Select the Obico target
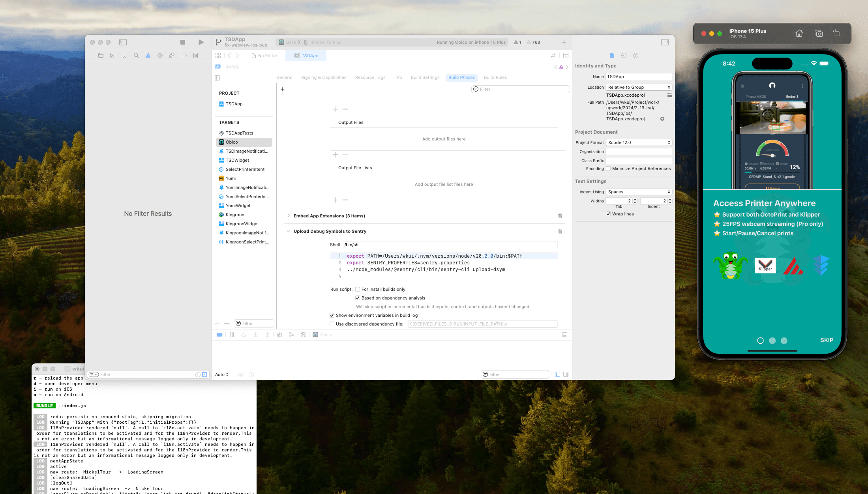This screenshot has height=494, width=868. click(x=244, y=142)
